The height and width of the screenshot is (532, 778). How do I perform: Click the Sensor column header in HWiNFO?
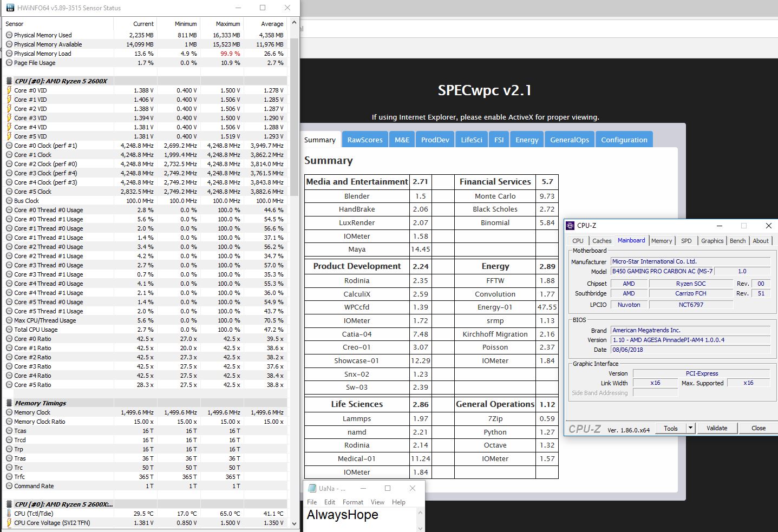[x=58, y=24]
